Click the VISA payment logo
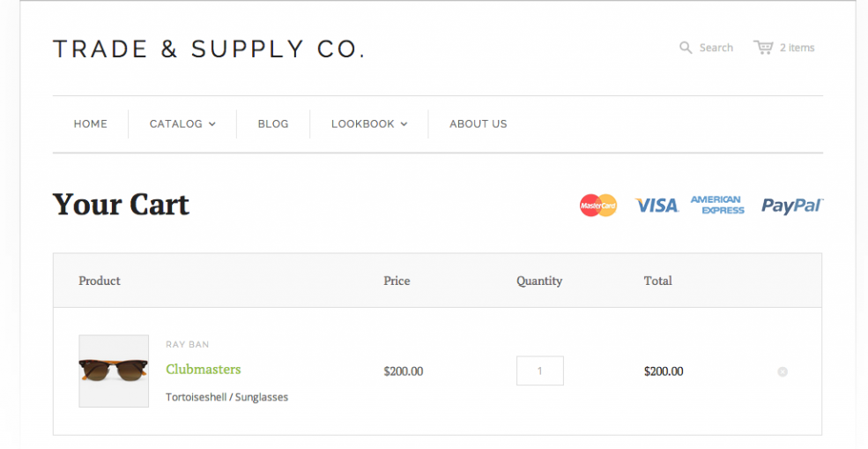The image size is (868, 449). 657,206
